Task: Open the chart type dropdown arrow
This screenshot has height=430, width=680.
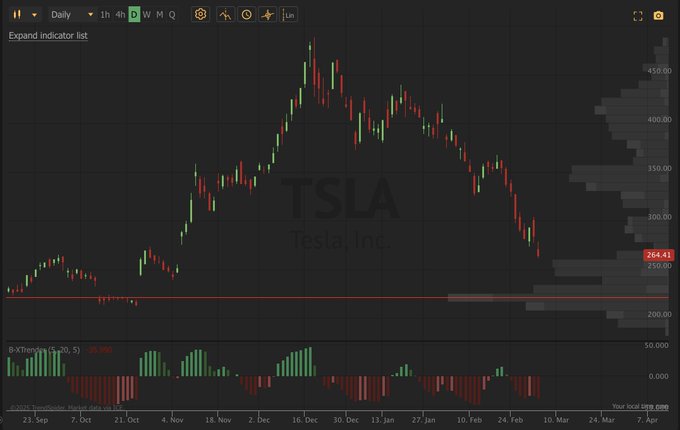Action: (x=34, y=15)
